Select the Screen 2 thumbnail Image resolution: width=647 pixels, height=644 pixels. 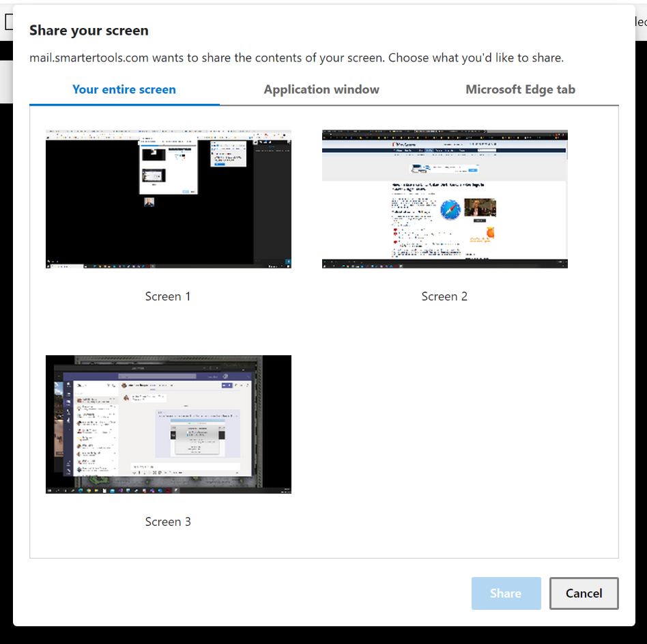[x=444, y=199]
